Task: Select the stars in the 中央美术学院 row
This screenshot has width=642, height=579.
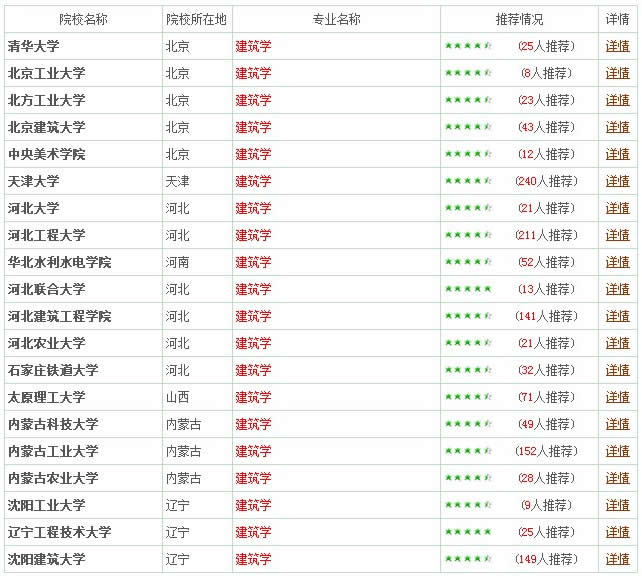Action: click(x=468, y=154)
